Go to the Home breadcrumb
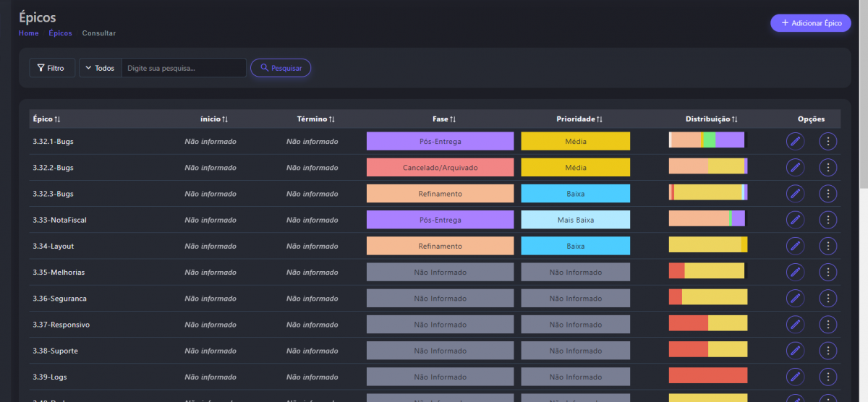 point(29,33)
